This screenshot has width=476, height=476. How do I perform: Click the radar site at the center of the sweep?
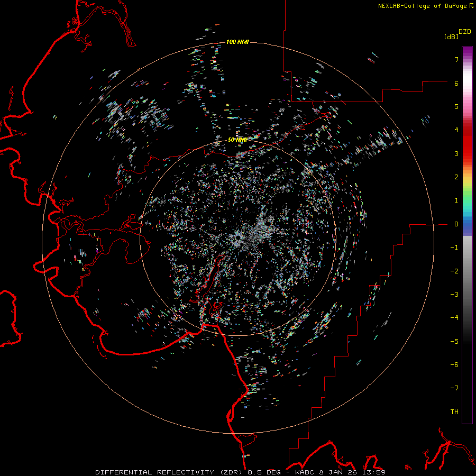pyautogui.click(x=238, y=237)
